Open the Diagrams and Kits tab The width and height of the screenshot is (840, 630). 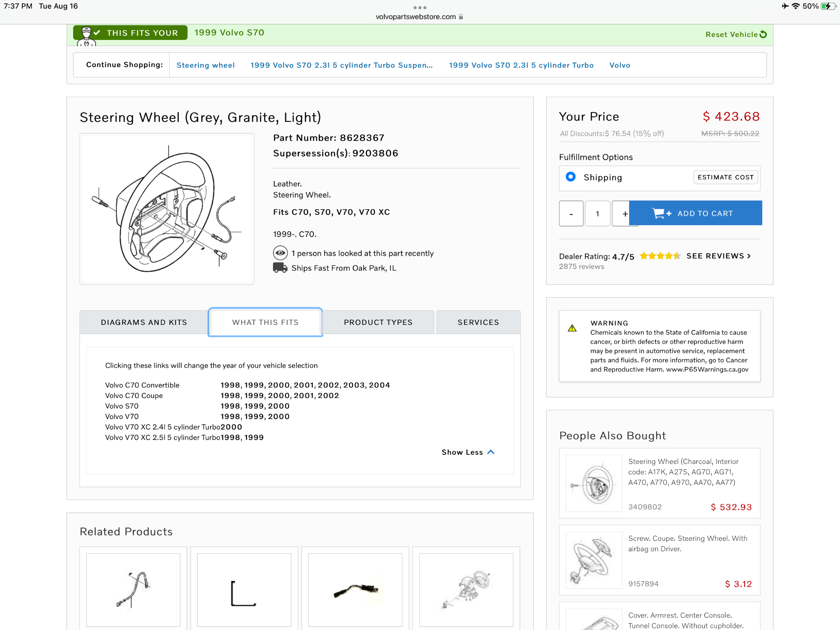[x=144, y=322]
